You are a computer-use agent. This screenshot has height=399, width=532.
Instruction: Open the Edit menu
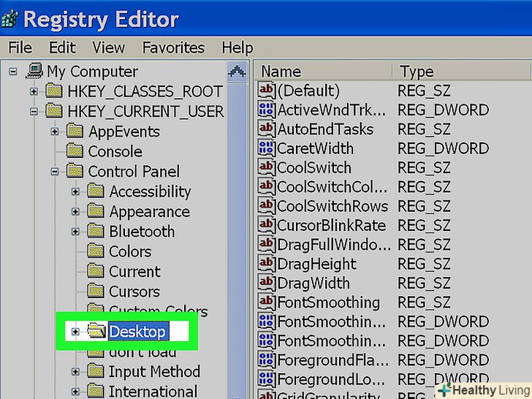62,47
